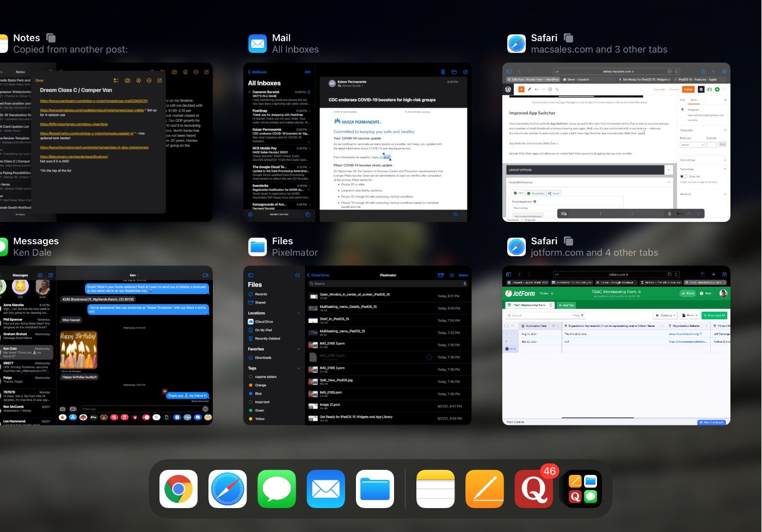Screen dimensions: 762x532
Task: Launch Pages from the dock
Action: click(x=484, y=488)
